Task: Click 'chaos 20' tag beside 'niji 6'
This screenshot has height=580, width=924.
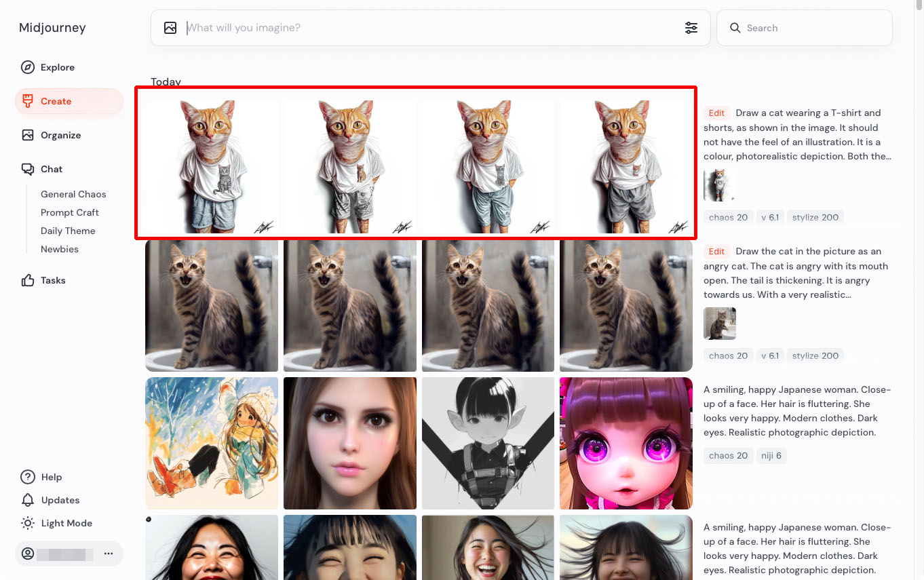Action: tap(728, 455)
